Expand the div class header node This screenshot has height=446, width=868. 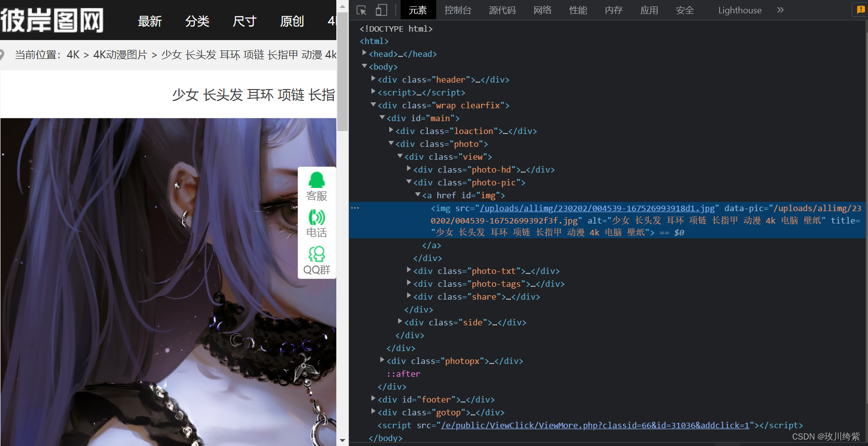click(x=373, y=79)
